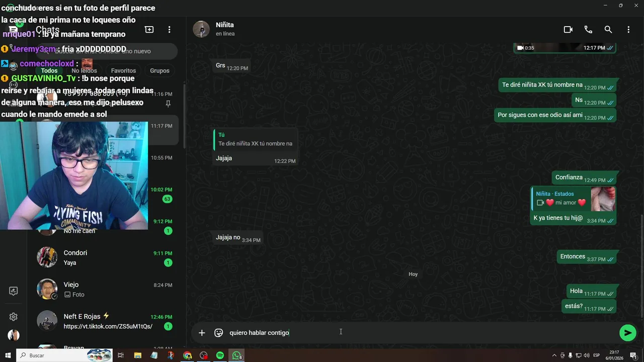Open the chat showing "No me caen"
This screenshot has width=644, height=362.
tap(105, 226)
